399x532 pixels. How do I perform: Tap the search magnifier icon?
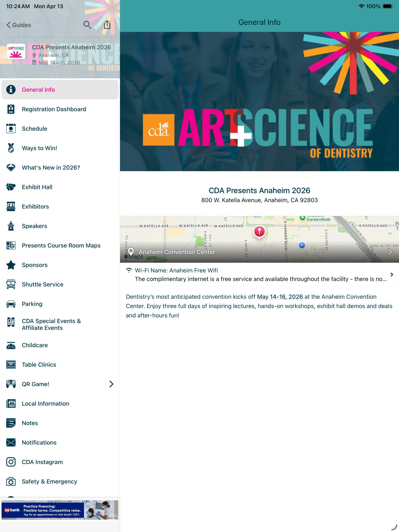87,25
